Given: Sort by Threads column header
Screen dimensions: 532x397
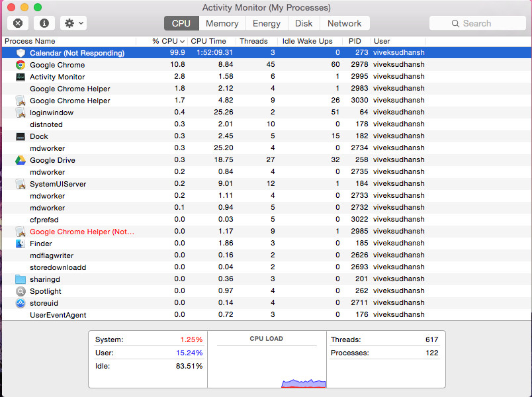Looking at the screenshot, I should 257,41.
